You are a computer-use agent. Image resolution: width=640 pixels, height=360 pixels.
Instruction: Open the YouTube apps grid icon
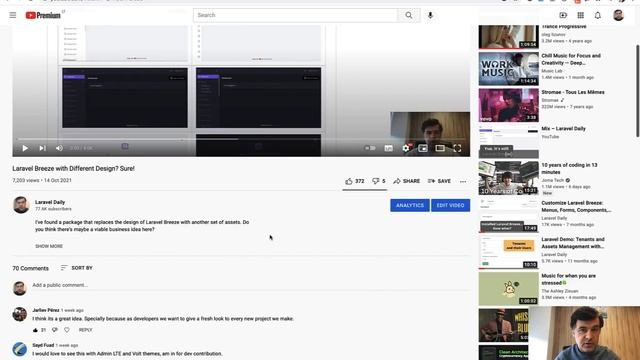point(580,15)
